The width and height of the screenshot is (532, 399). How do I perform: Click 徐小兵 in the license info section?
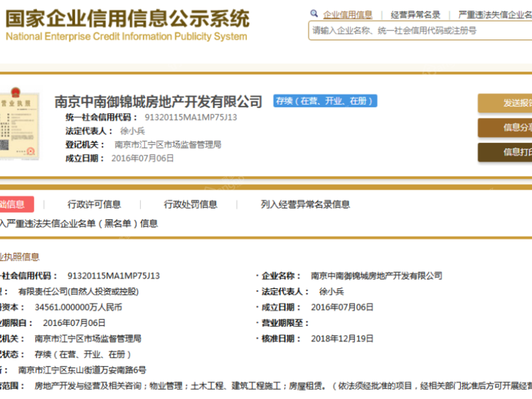(332, 292)
